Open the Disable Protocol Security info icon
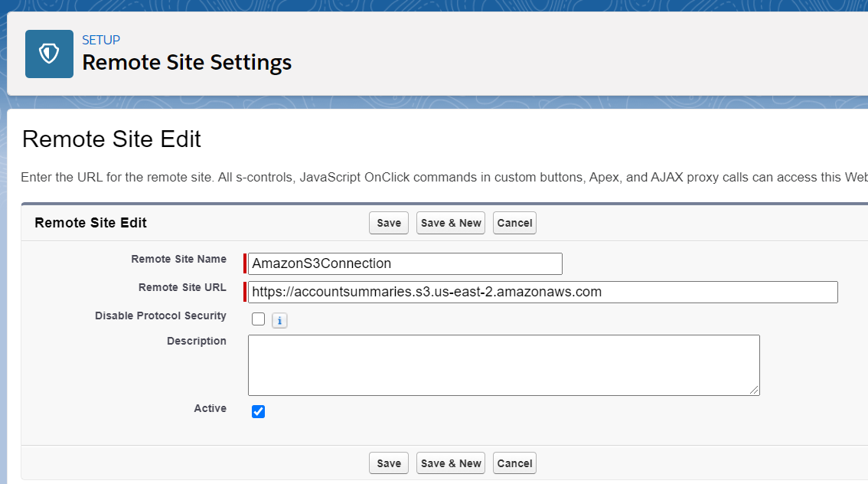Viewport: 868px width, 484px height. (x=279, y=321)
